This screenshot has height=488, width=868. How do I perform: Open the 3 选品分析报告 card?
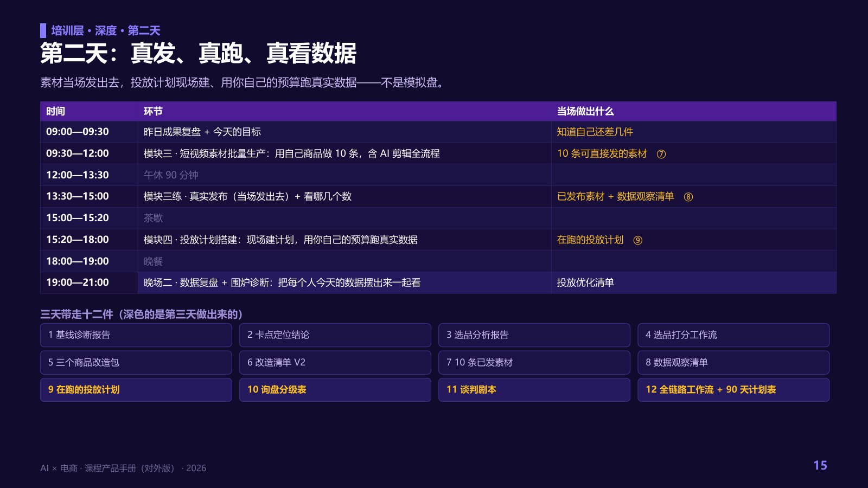click(x=534, y=335)
